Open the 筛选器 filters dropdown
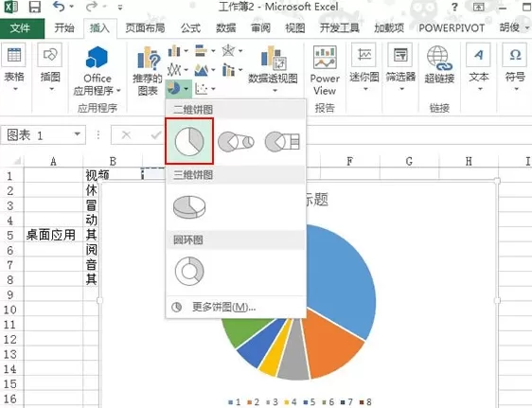532x408 pixels. (400, 68)
